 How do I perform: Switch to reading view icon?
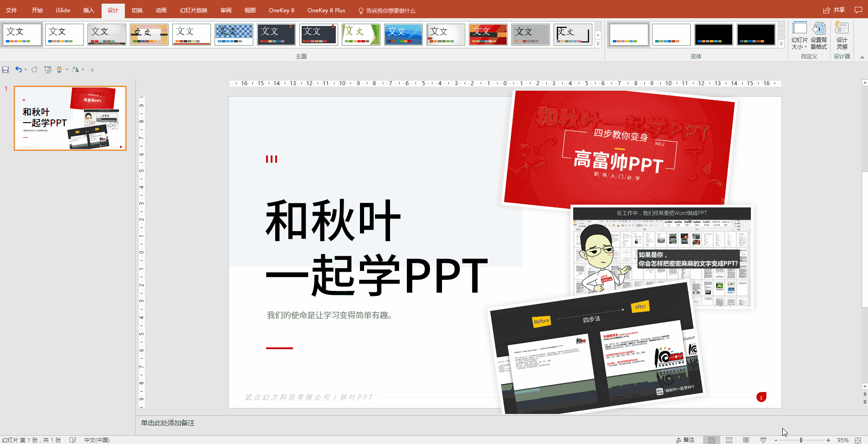click(x=746, y=440)
